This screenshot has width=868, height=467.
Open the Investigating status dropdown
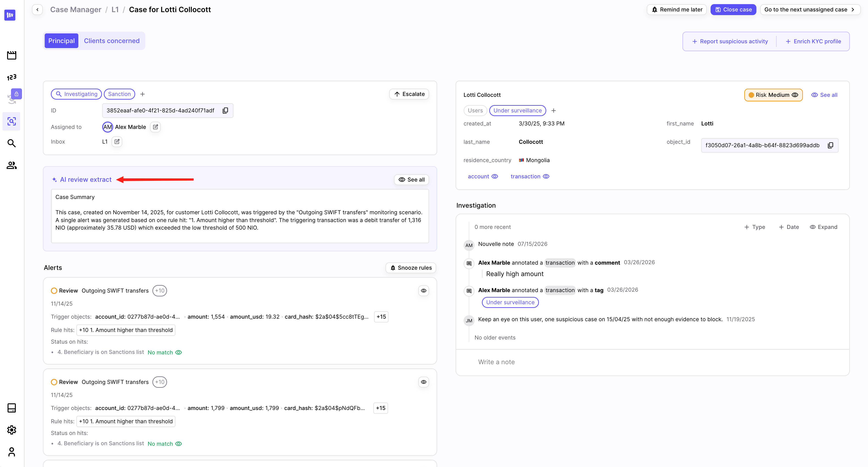pos(76,94)
